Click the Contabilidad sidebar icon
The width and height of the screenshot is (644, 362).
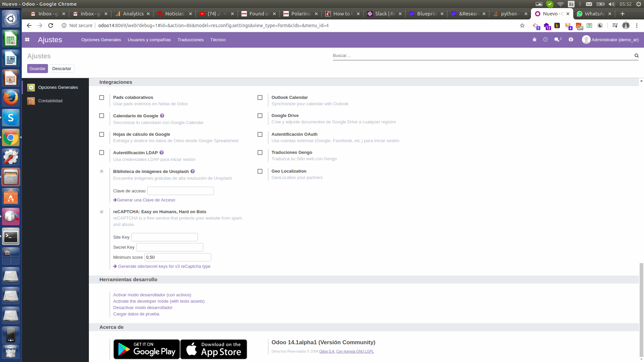point(31,101)
